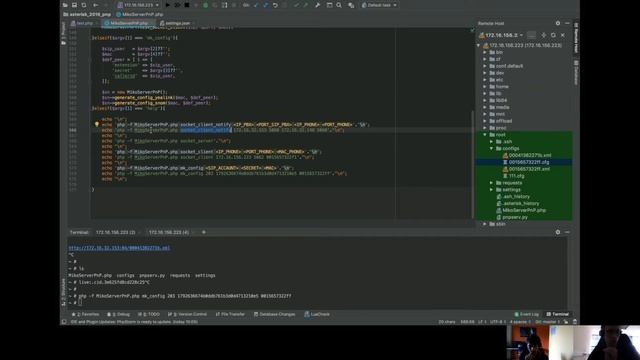Viewport: 640px width, 360px height.
Task: Click the Stop square button in toolbar
Action: click(187, 5)
